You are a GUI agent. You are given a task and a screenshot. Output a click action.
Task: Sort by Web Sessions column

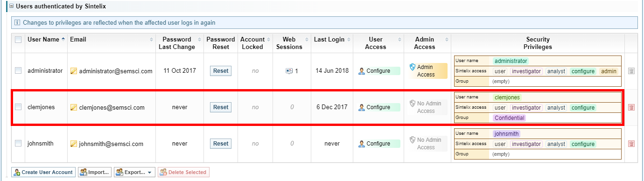point(292,43)
